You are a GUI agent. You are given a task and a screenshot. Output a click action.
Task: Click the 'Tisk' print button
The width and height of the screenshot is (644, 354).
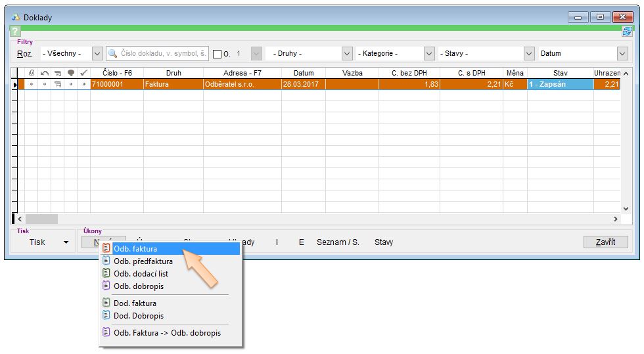(37, 242)
